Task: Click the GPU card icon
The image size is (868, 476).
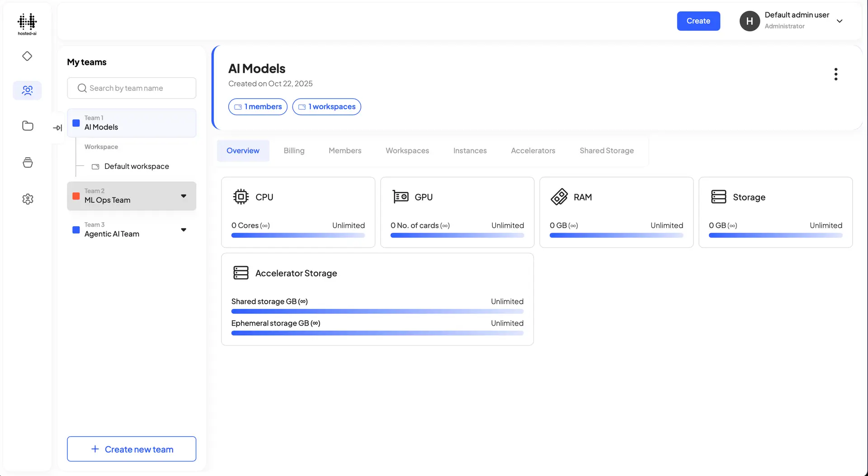Action: coord(400,196)
